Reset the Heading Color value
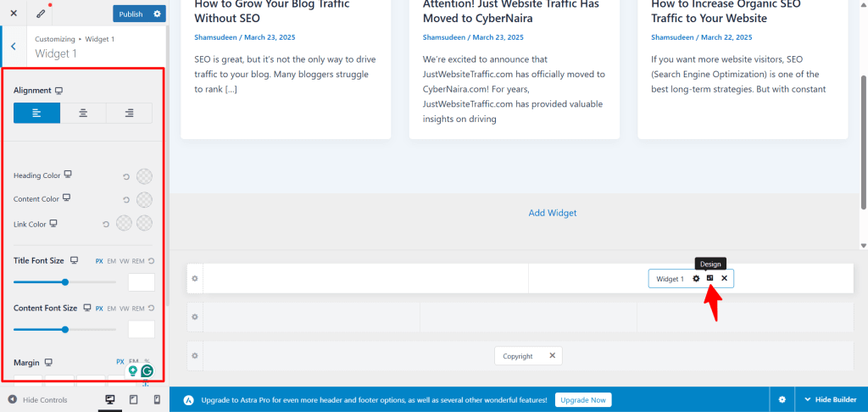 point(126,176)
